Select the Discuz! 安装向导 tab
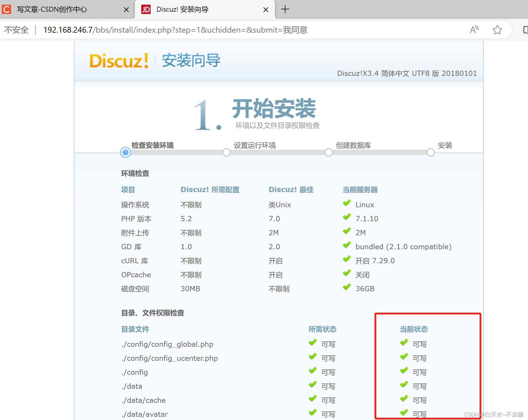Viewport: 528px width, 420px height. (204, 9)
